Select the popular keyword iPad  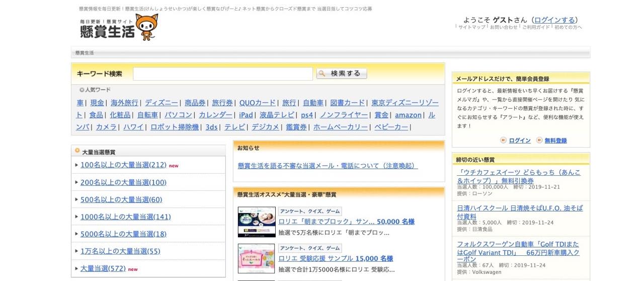(x=246, y=115)
